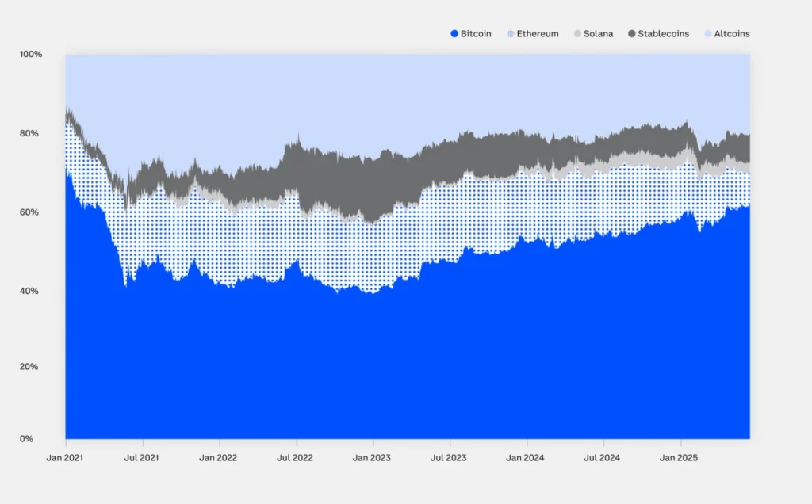Click the pale blue Altcoins chart area
This screenshot has width=812, height=504.
click(396, 95)
